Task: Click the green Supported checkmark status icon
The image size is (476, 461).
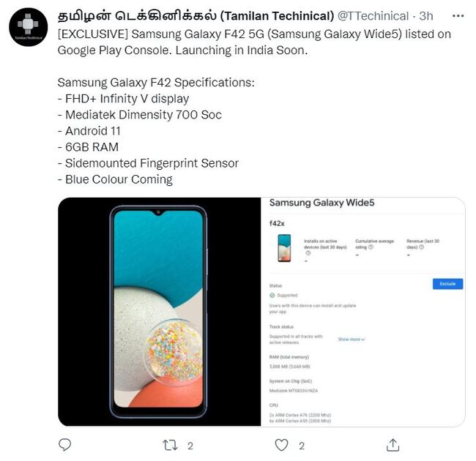Action: pyautogui.click(x=272, y=296)
